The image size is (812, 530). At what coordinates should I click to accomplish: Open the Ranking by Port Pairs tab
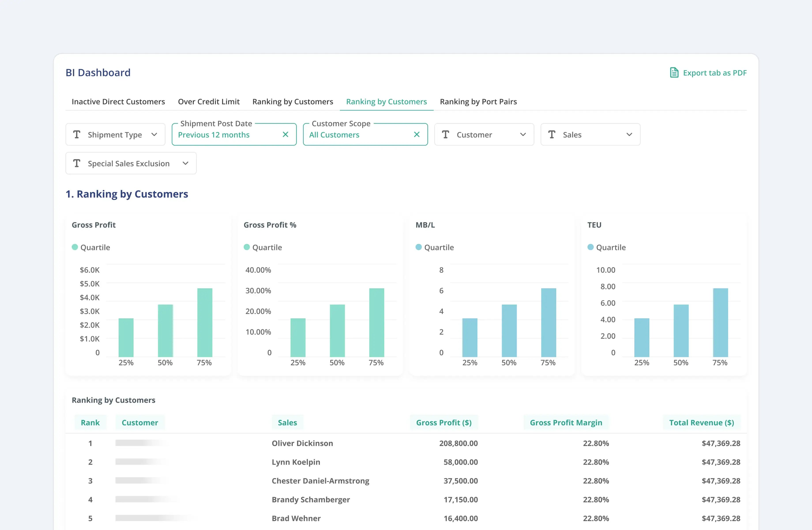478,101
